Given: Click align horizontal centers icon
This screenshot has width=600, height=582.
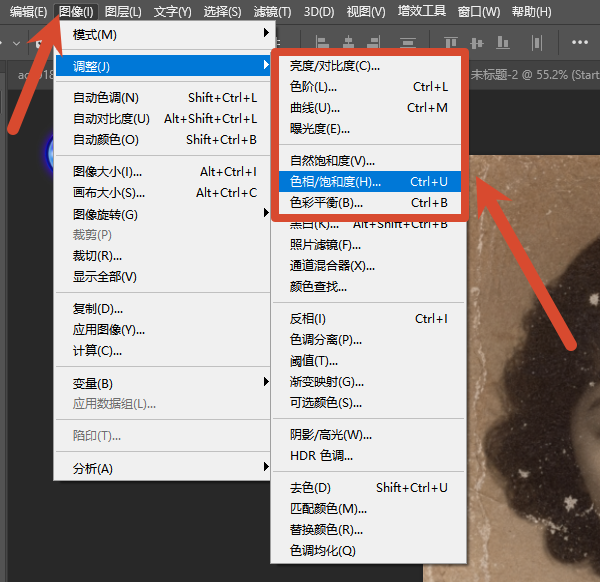Looking at the screenshot, I should [348, 42].
